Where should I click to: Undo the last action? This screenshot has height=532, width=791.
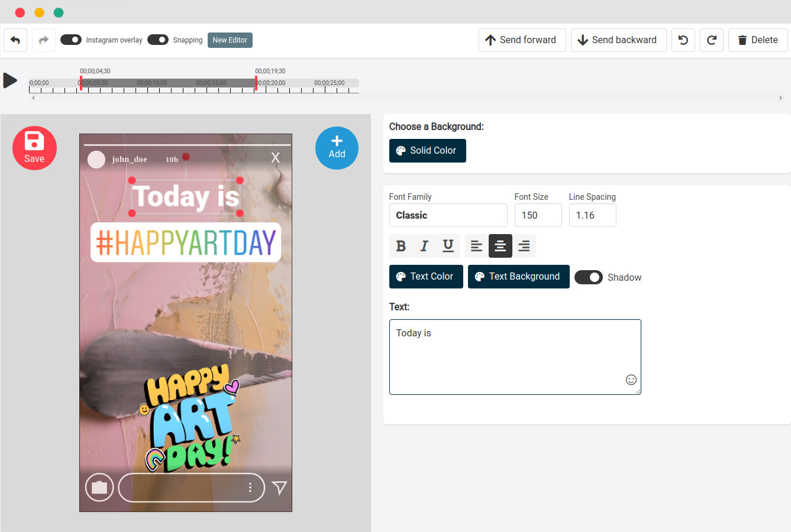click(15, 40)
